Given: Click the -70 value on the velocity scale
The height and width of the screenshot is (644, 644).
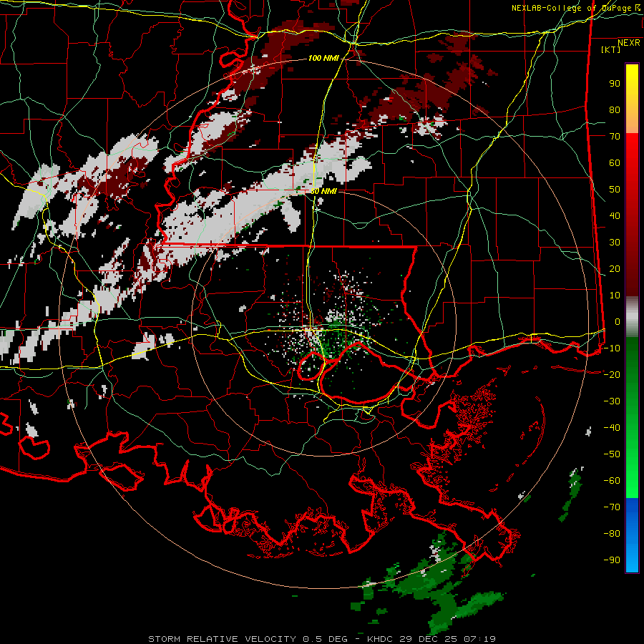Looking at the screenshot, I should pyautogui.click(x=612, y=507).
